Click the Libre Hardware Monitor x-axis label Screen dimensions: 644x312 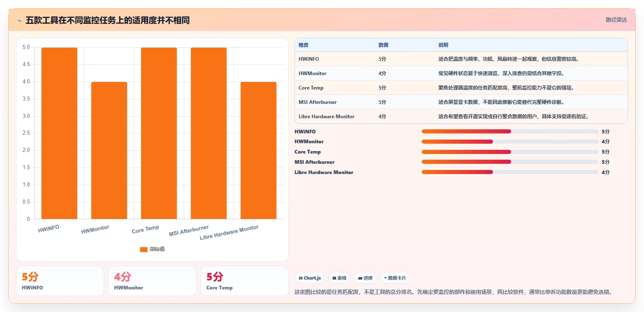click(x=229, y=232)
